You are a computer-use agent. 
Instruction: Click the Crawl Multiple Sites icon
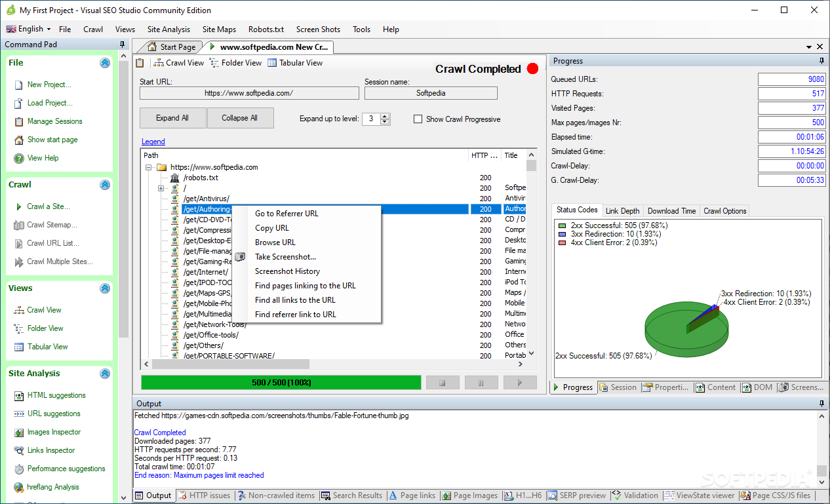tap(18, 262)
